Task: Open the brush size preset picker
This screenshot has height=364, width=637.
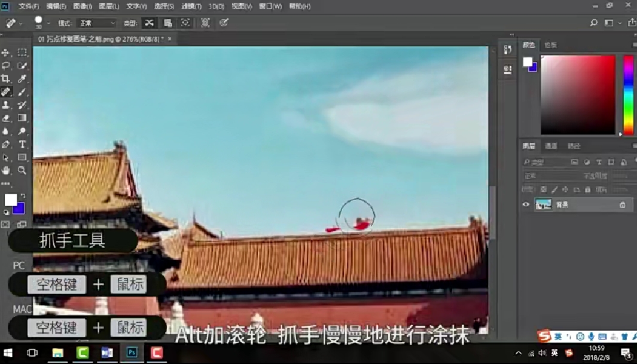Action: [48, 23]
